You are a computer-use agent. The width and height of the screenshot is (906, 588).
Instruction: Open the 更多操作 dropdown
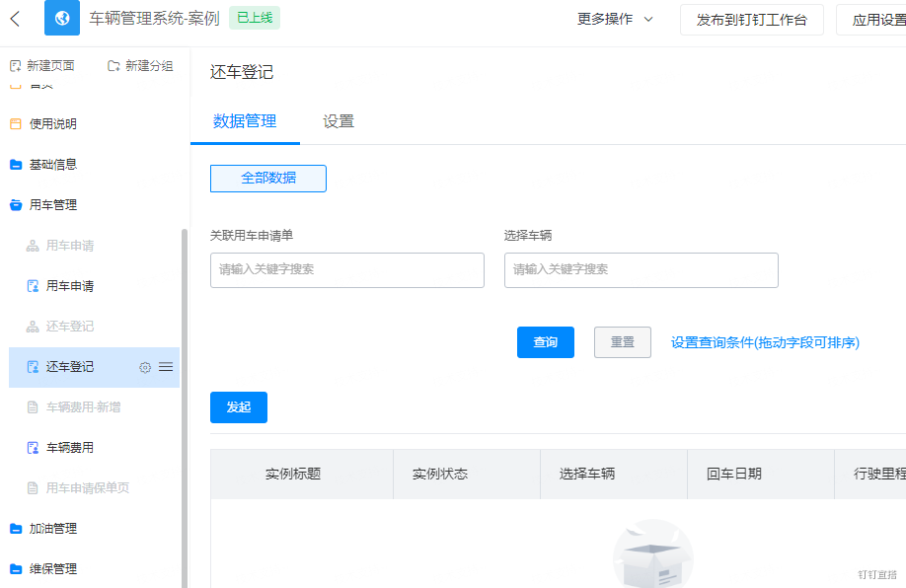pos(616,19)
